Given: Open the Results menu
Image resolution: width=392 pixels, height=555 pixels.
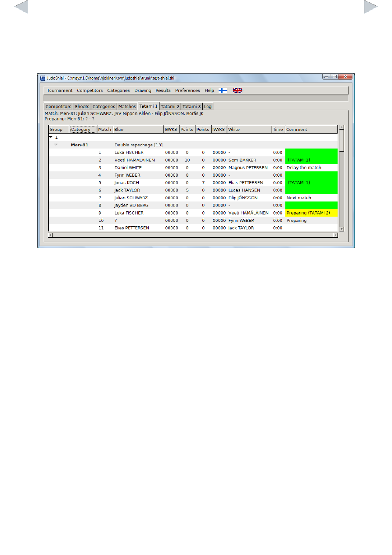Looking at the screenshot, I should (163, 91).
